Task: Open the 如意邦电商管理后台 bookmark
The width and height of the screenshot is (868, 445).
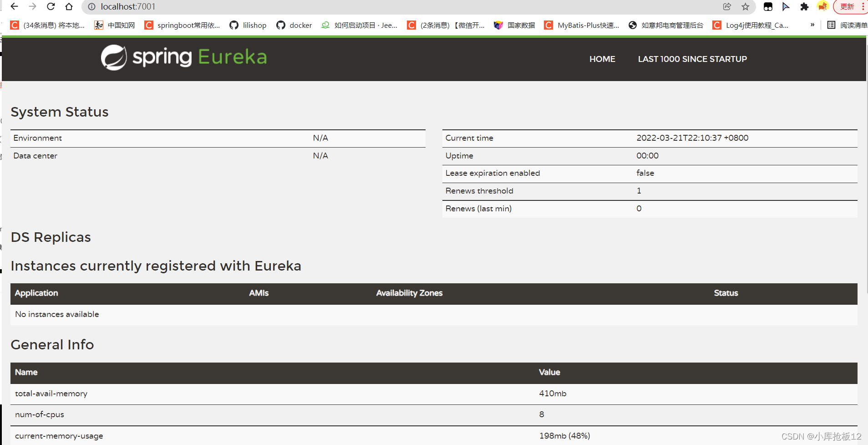Action: tap(665, 25)
